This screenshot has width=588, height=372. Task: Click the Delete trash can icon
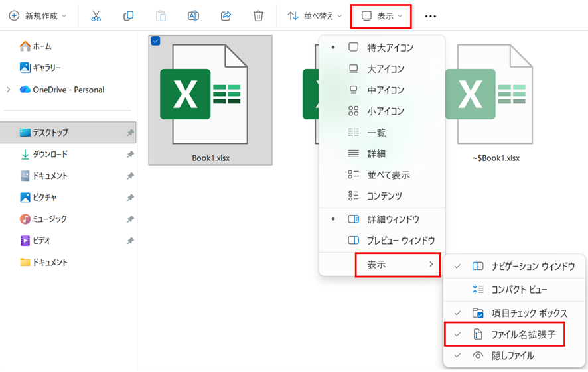(x=258, y=16)
